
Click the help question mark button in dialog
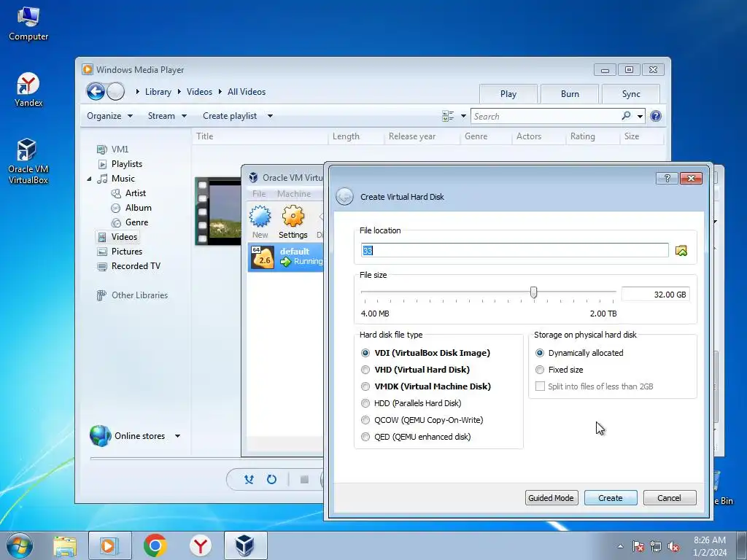point(667,178)
